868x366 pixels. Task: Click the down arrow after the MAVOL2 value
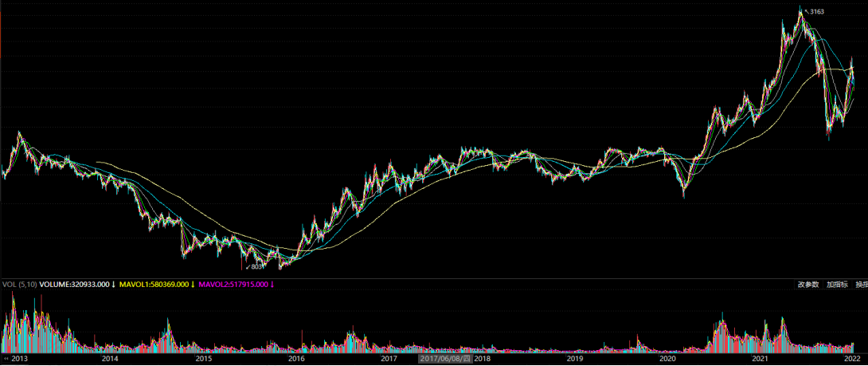click(272, 285)
